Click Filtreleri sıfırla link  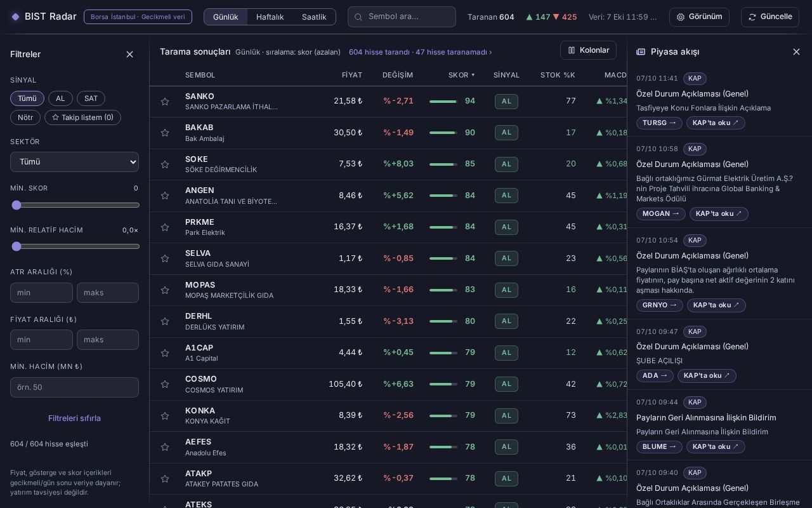click(x=74, y=418)
